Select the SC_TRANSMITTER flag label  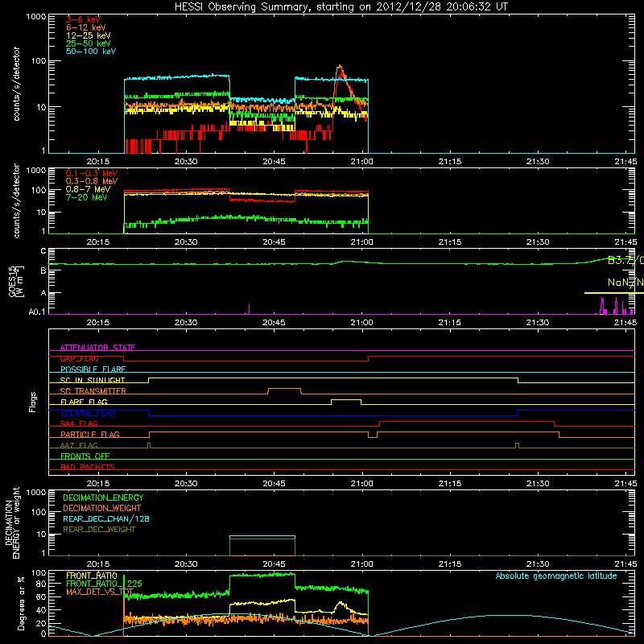93,391
